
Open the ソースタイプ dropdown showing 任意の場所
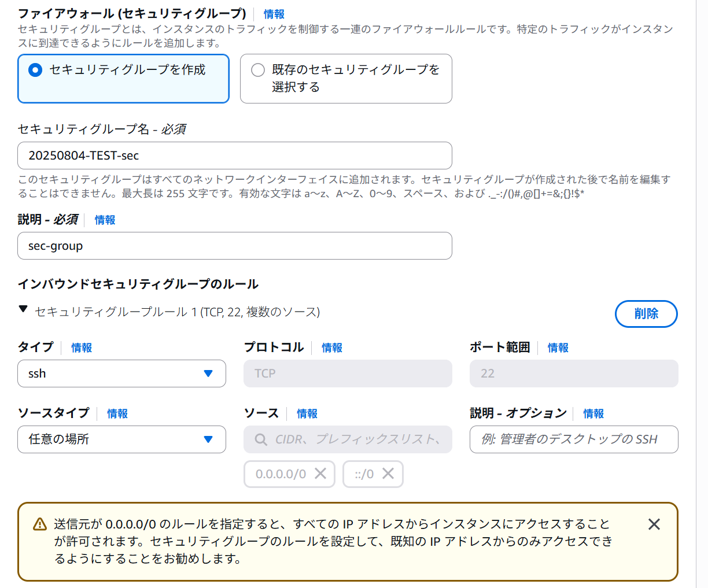(122, 439)
